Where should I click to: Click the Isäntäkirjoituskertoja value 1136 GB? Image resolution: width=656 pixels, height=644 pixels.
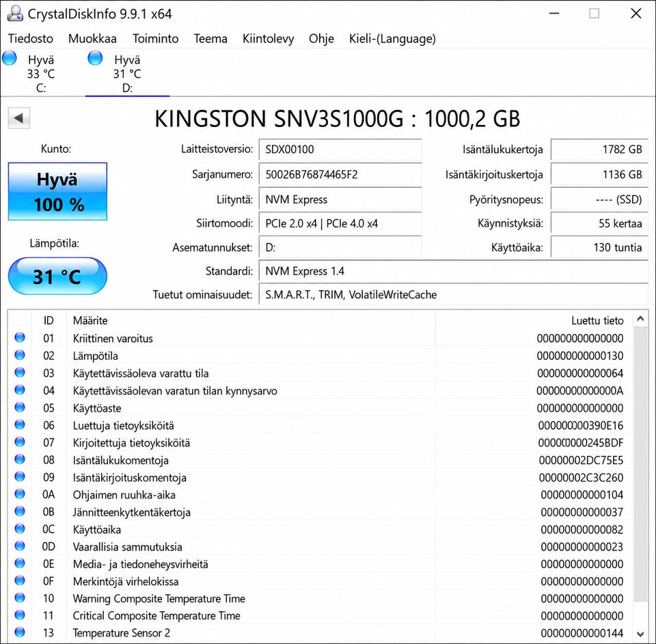point(599,174)
